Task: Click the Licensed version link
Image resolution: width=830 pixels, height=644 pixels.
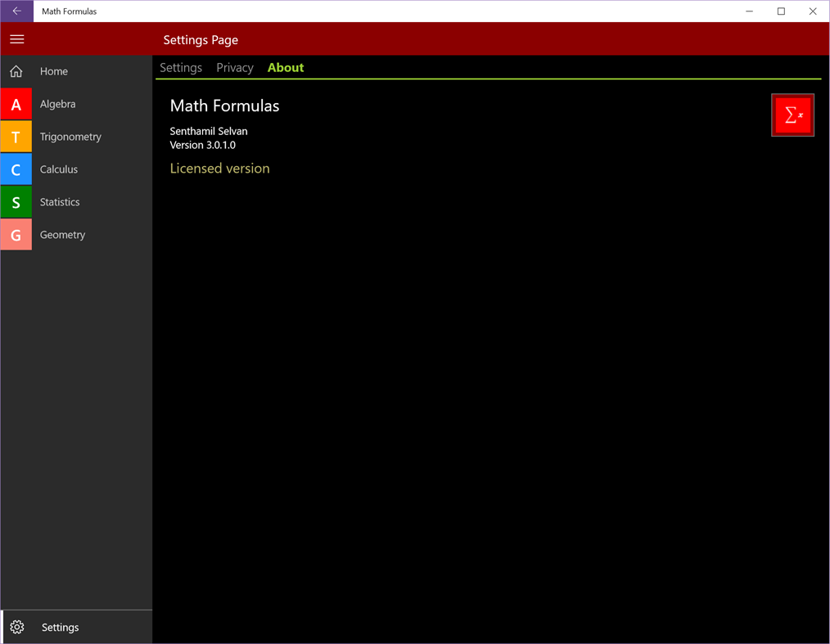Action: (219, 169)
